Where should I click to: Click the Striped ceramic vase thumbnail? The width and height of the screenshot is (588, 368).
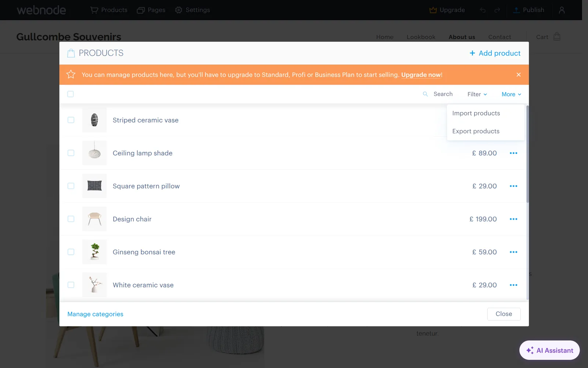coord(94,120)
